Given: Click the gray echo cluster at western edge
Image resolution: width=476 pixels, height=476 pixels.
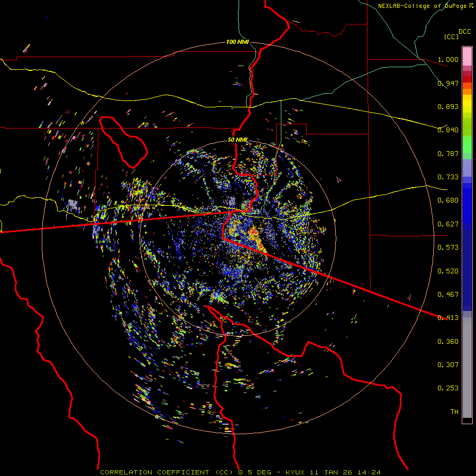Looking at the screenshot, I should (73, 204).
